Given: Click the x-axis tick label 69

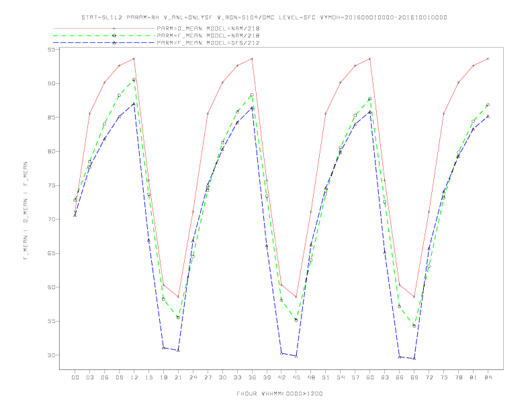Looking at the screenshot, I should 414,377.
